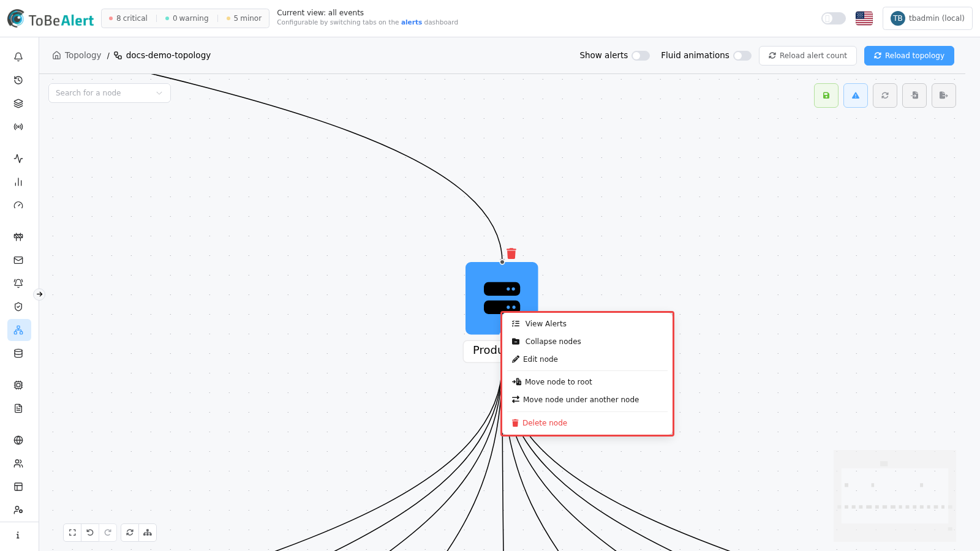
Task: Click the fit-to-screen canvas control
Action: point(72,533)
